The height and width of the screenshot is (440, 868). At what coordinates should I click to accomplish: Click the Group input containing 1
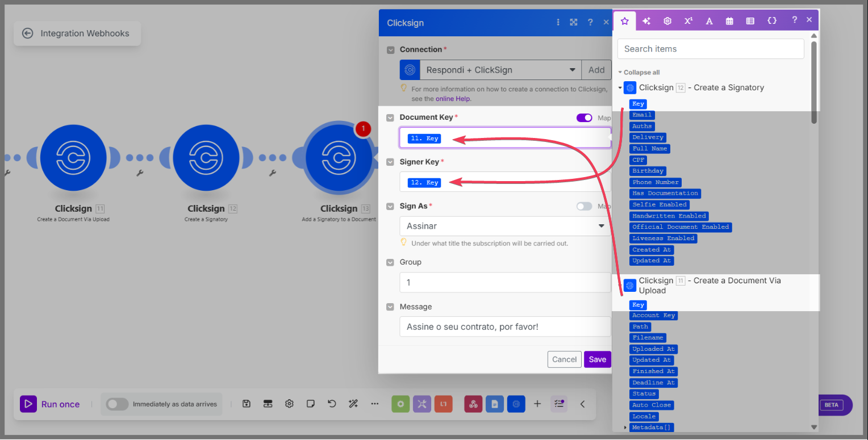click(x=505, y=282)
